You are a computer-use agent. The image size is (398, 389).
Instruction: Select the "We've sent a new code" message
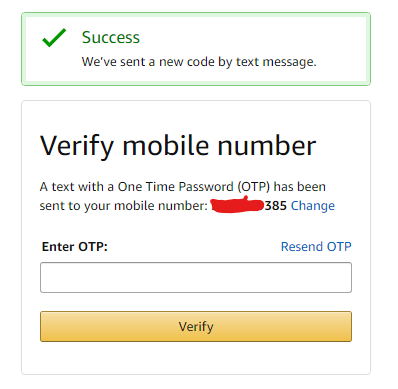(x=199, y=62)
